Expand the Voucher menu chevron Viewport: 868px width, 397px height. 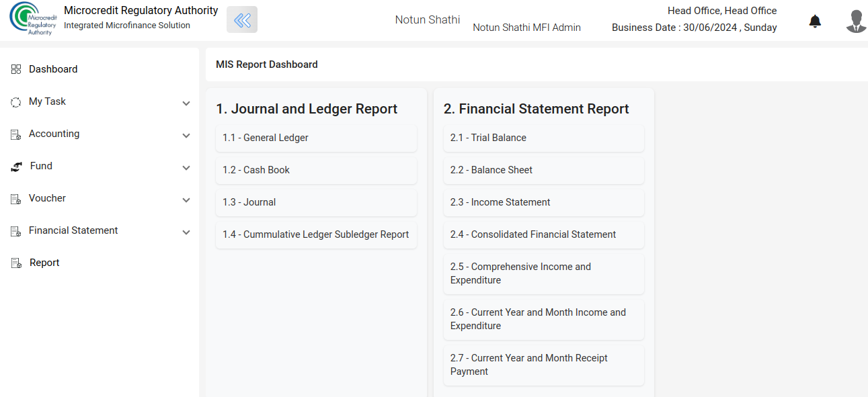[186, 200]
